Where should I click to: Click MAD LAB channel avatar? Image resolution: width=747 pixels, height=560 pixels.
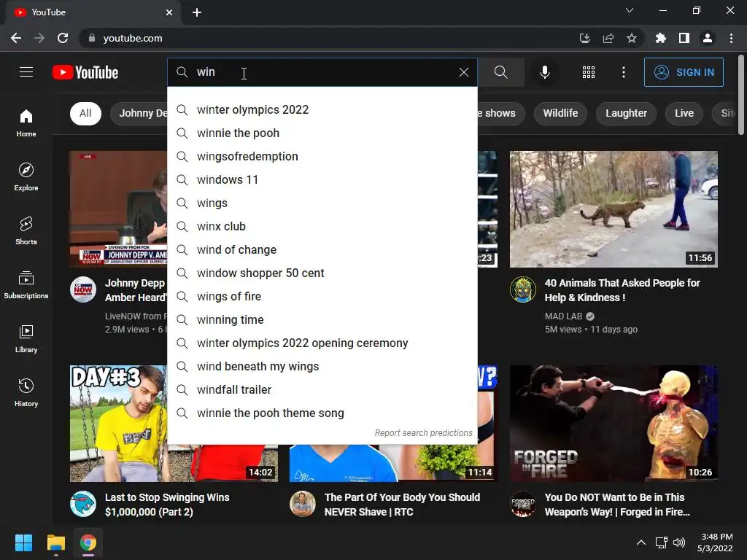click(523, 289)
